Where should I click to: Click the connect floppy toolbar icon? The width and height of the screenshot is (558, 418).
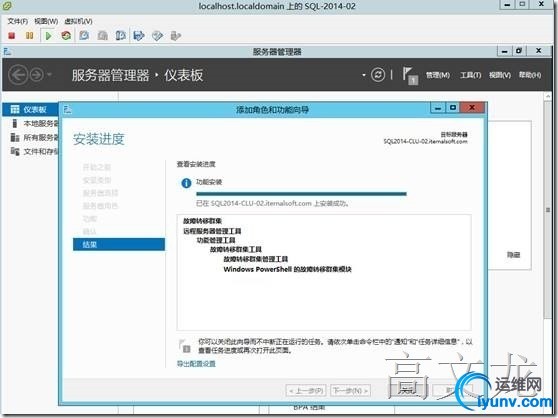(x=139, y=36)
